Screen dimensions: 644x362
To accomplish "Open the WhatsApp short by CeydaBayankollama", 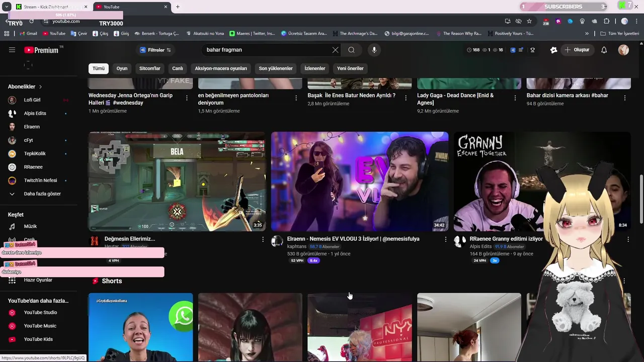I will point(141,327).
